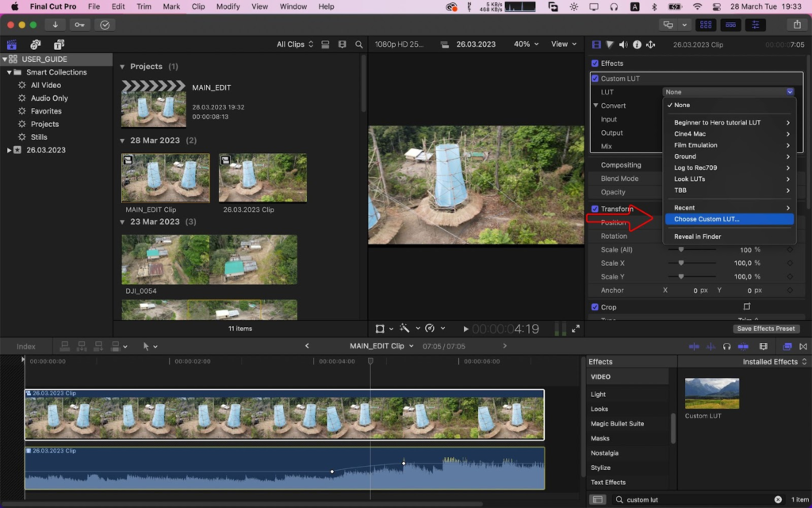Screen dimensions: 812x508
Task: Click the filmstrip view icon in browser
Action: click(x=343, y=44)
